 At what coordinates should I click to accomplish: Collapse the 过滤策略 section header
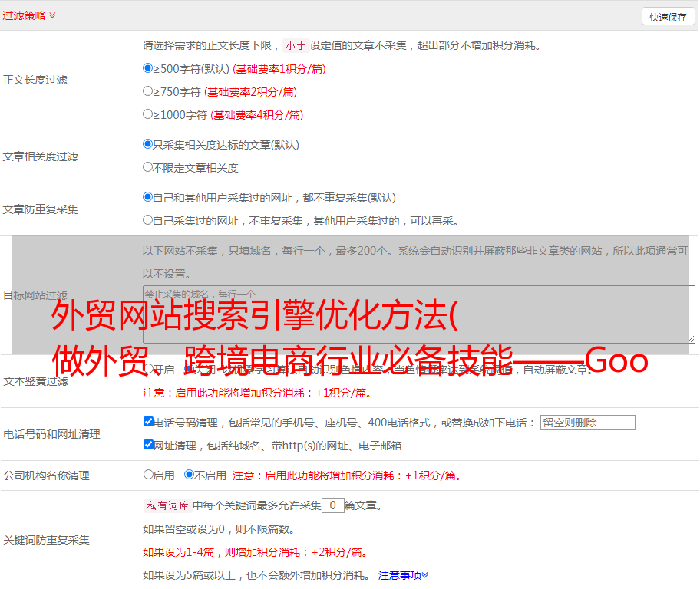(x=28, y=15)
